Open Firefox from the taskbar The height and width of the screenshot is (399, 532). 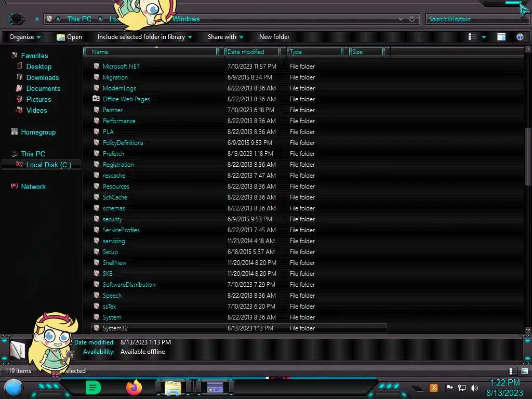134,388
